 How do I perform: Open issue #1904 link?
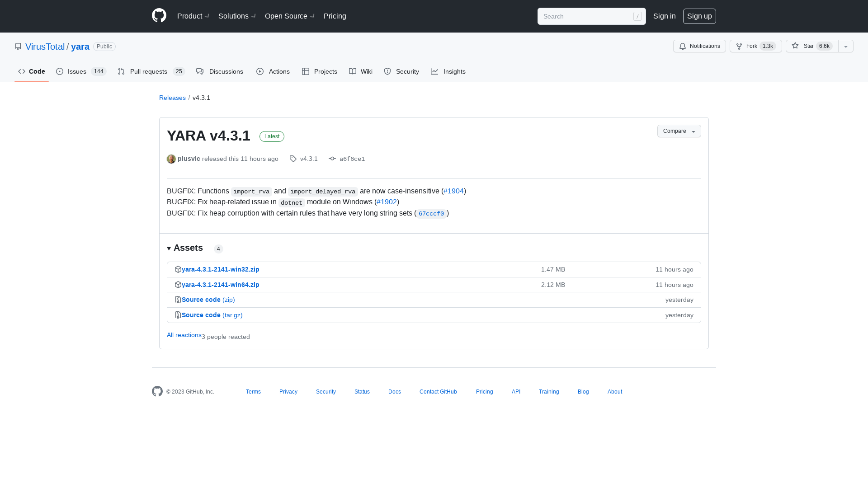tap(453, 191)
